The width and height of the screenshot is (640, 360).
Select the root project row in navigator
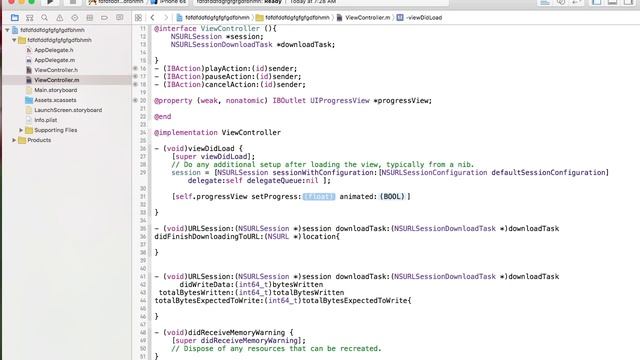pyautogui.click(x=67, y=30)
